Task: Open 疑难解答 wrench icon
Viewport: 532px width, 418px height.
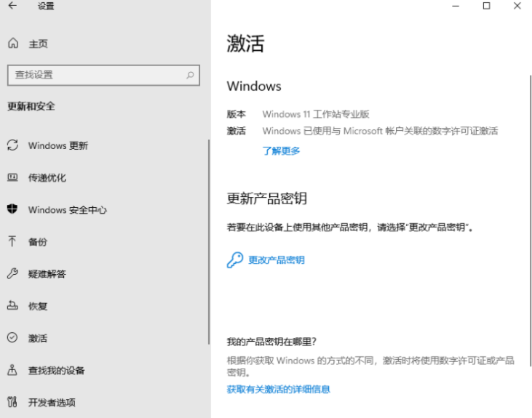Action: pyautogui.click(x=12, y=274)
